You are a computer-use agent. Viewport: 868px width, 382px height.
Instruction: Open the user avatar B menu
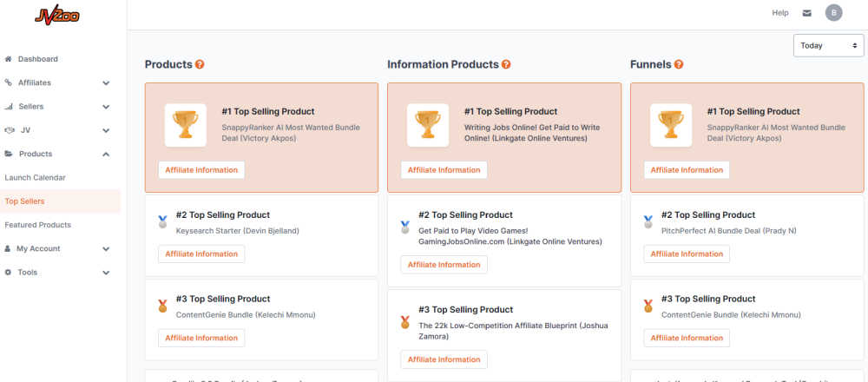point(833,13)
